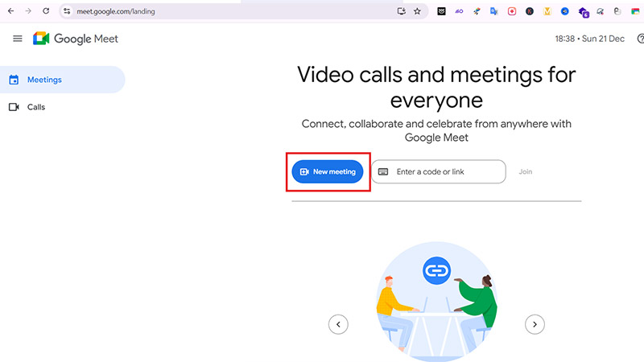The image size is (644, 362).
Task: Click the Google Translate extension icon
Action: click(494, 11)
